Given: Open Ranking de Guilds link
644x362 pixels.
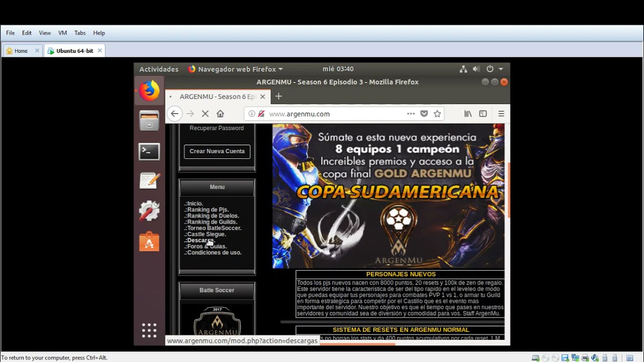Looking at the screenshot, I should click(x=211, y=222).
